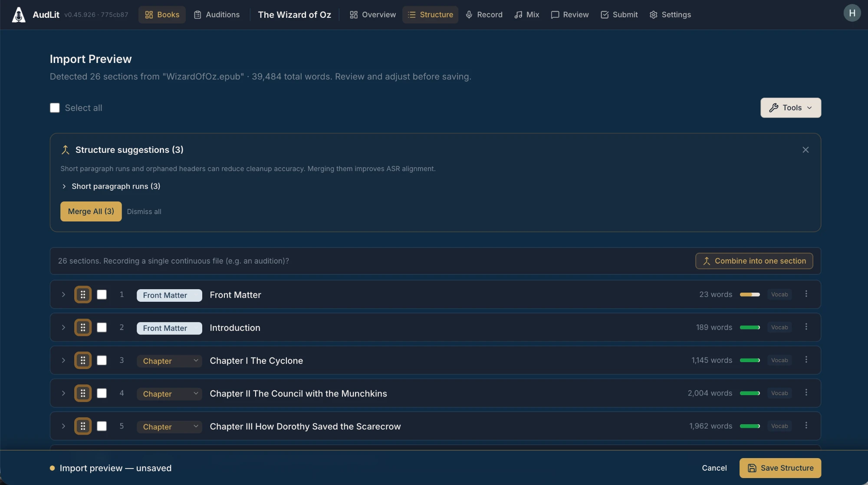The height and width of the screenshot is (485, 868).
Task: Open the Tools dropdown
Action: [790, 108]
